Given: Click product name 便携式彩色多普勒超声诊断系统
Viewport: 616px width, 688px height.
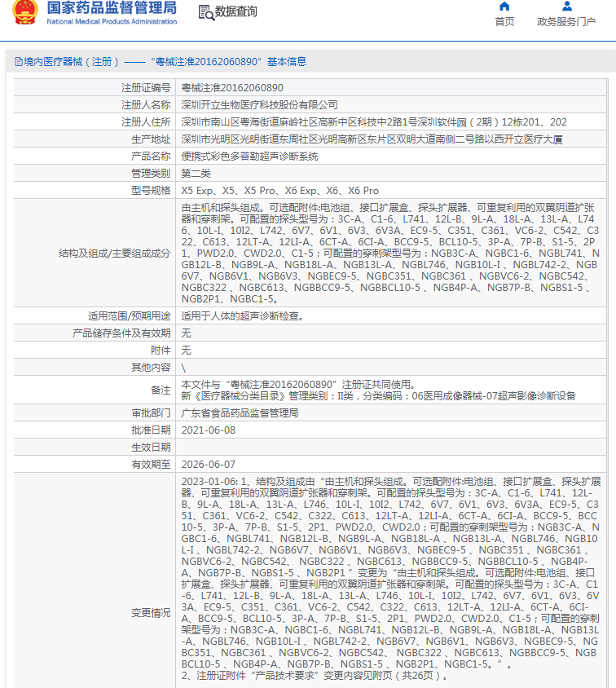Looking at the screenshot, I should (x=249, y=156).
